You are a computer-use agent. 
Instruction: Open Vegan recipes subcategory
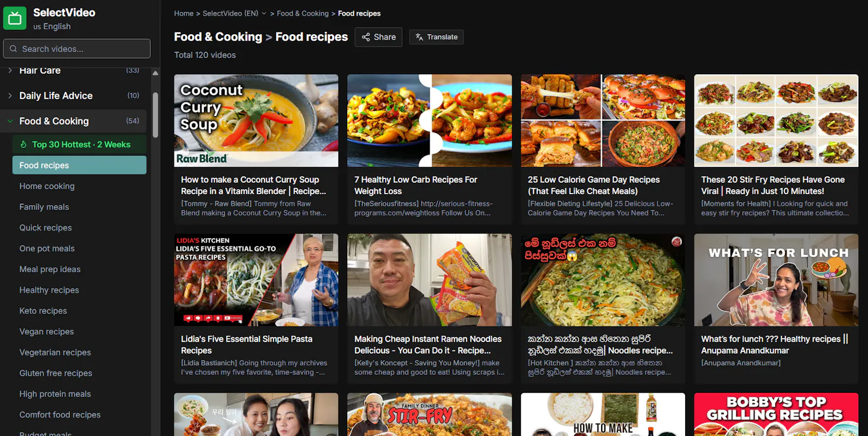47,331
